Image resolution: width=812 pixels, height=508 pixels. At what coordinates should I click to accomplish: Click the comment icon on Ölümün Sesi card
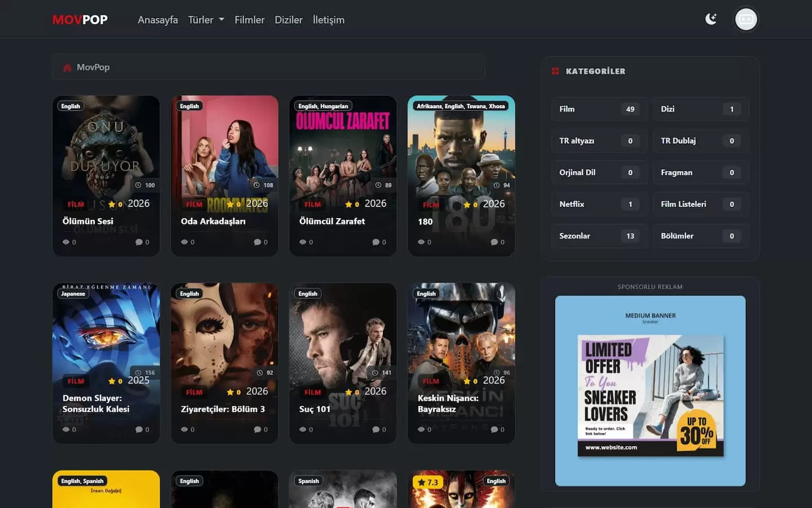point(139,242)
